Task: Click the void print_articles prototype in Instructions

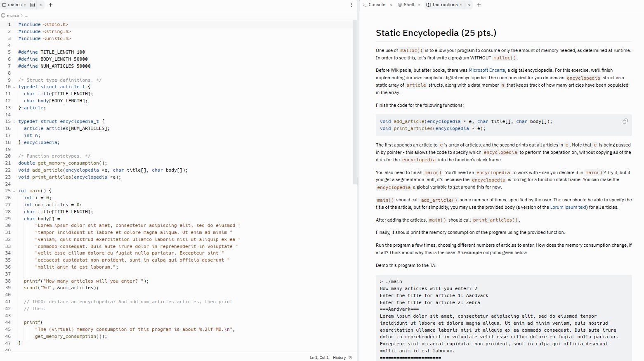Action: click(x=432, y=128)
